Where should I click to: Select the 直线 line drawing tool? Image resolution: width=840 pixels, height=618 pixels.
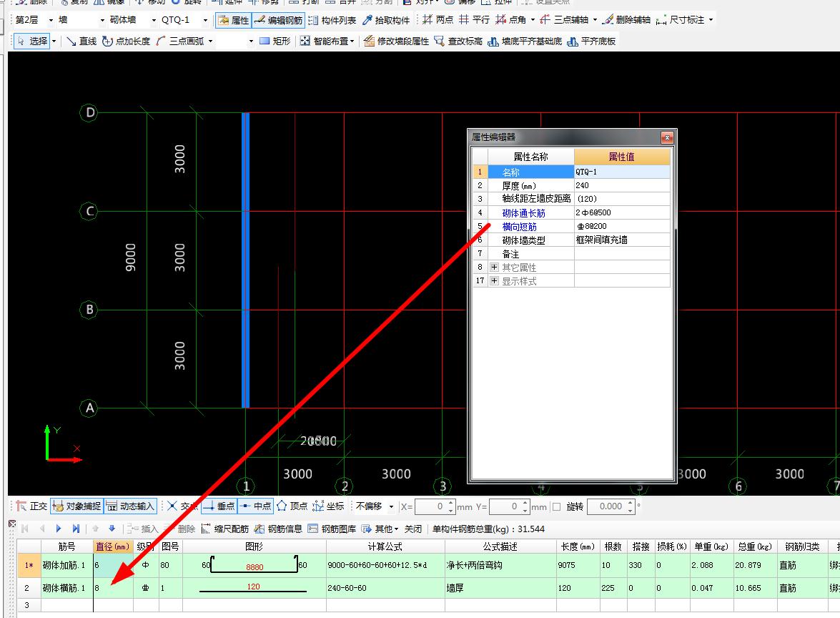click(x=81, y=41)
